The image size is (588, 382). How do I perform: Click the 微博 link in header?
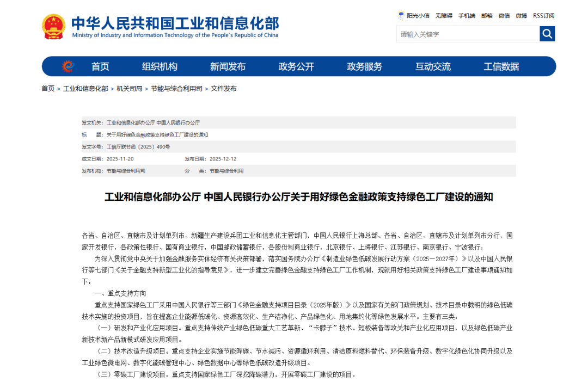[522, 16]
